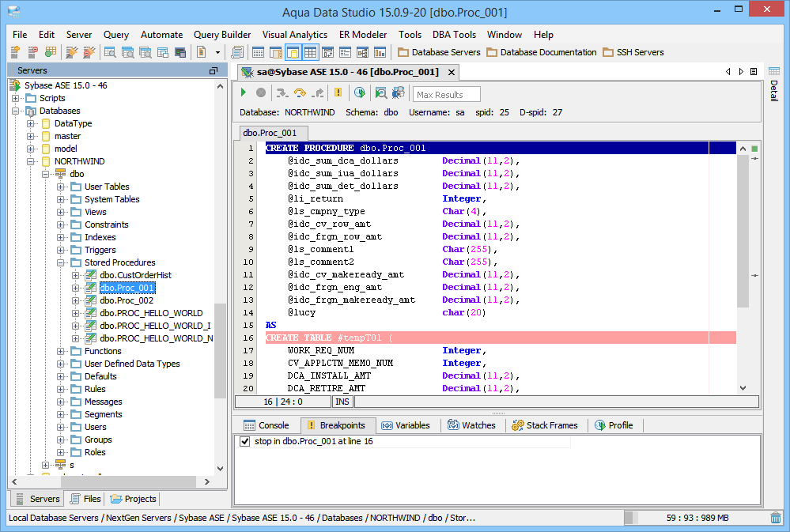Screen dimensions: 790x532
Task: Click the Register Server toolbar icon
Action: pyautogui.click(x=16, y=52)
